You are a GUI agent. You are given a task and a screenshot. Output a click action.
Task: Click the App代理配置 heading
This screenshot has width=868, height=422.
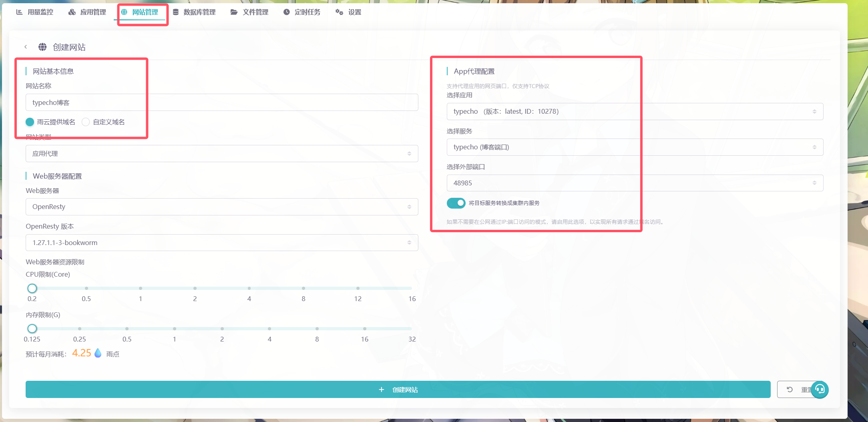pos(474,71)
